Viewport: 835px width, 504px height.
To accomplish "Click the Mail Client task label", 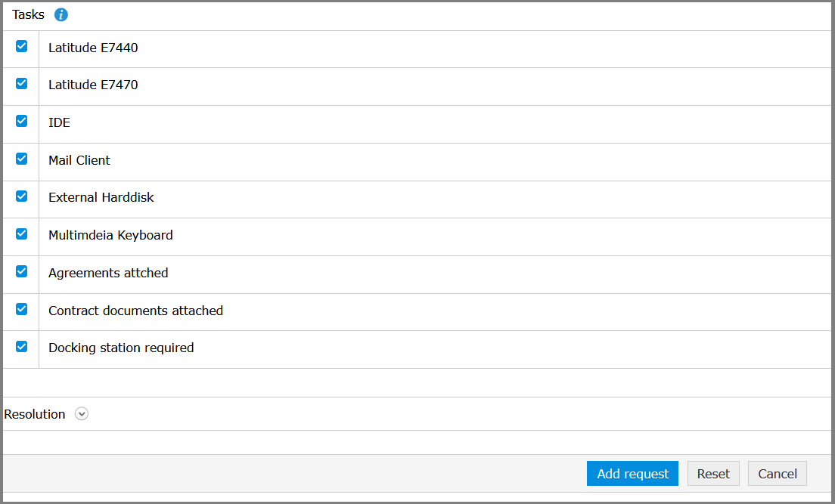I will tap(79, 160).
